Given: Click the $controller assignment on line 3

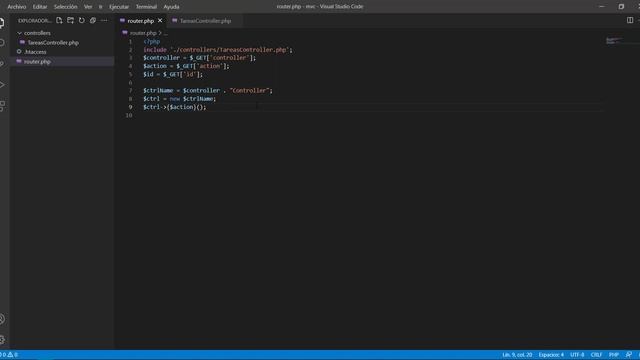Looking at the screenshot, I should pyautogui.click(x=199, y=58).
